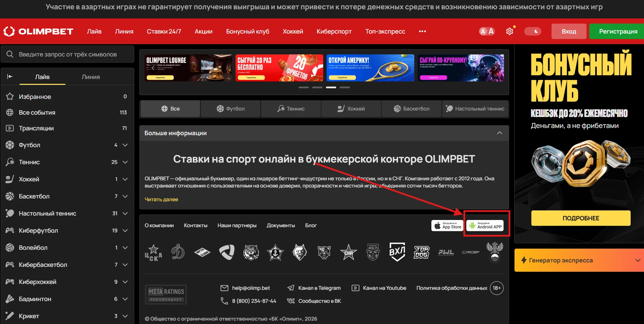Click the ПОДРОБНЕЕ bonus club button
Image resolution: width=644 pixels, height=324 pixels.
pyautogui.click(x=581, y=218)
